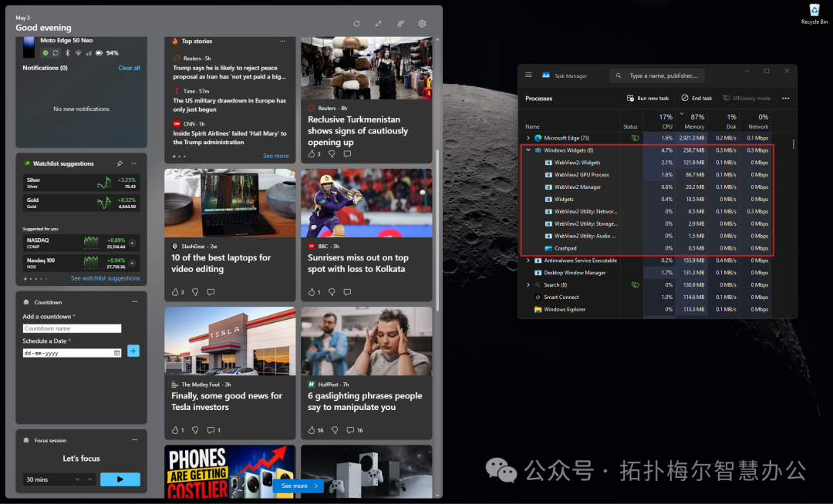Dislike the Sunrisers Kolkata article
Image resolution: width=833 pixels, height=504 pixels.
coord(332,292)
